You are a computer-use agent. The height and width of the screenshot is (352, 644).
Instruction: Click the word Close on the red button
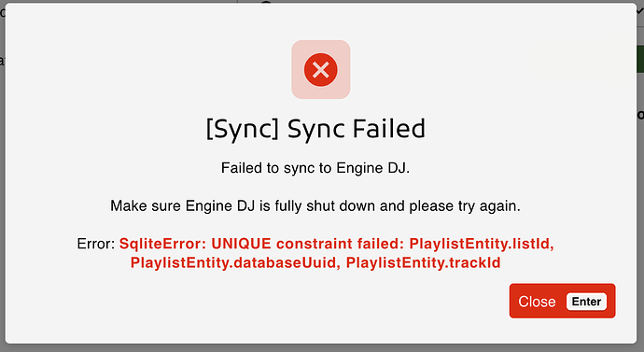(x=537, y=302)
